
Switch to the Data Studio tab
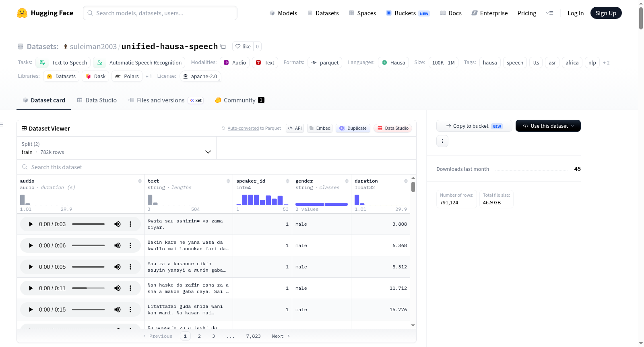pyautogui.click(x=97, y=100)
